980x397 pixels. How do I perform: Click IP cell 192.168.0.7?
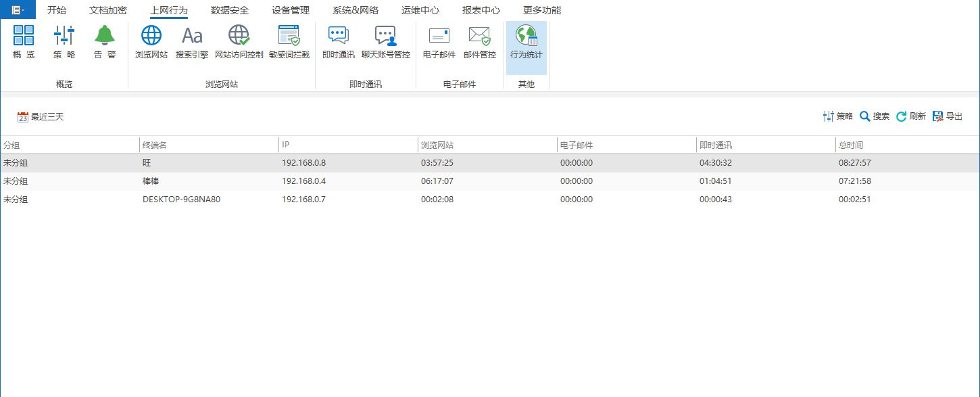303,200
